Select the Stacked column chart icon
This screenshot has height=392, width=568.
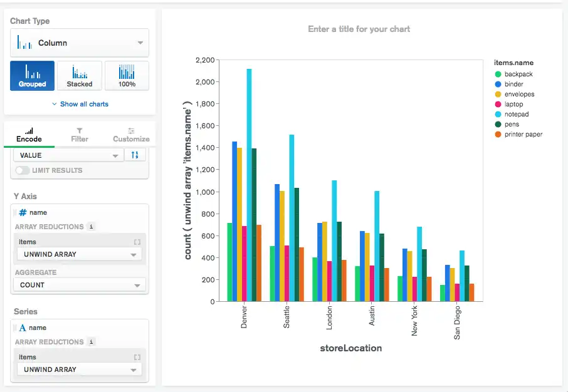[x=79, y=75]
